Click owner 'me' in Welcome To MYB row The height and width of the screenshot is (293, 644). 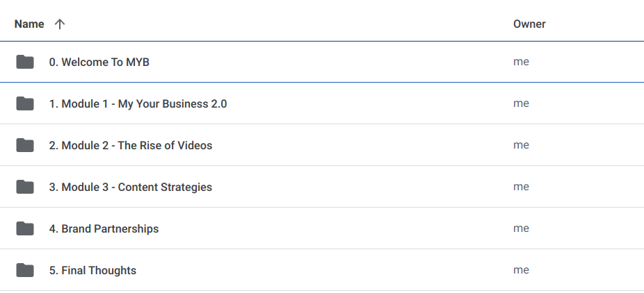tap(521, 62)
